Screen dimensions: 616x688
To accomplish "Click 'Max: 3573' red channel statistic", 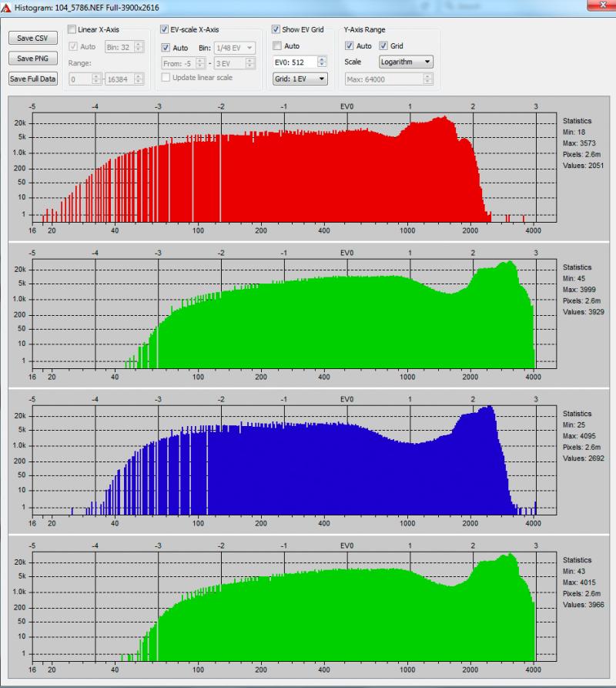I will [579, 143].
